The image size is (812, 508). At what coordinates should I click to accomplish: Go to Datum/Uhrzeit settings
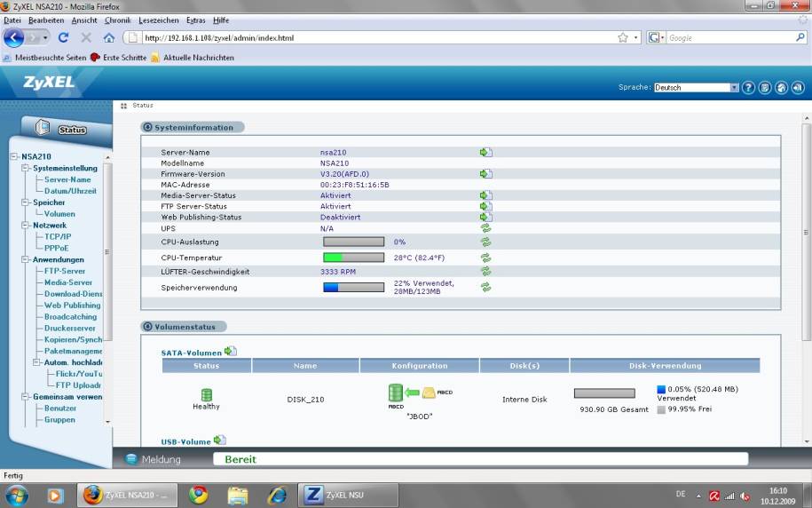tap(70, 191)
